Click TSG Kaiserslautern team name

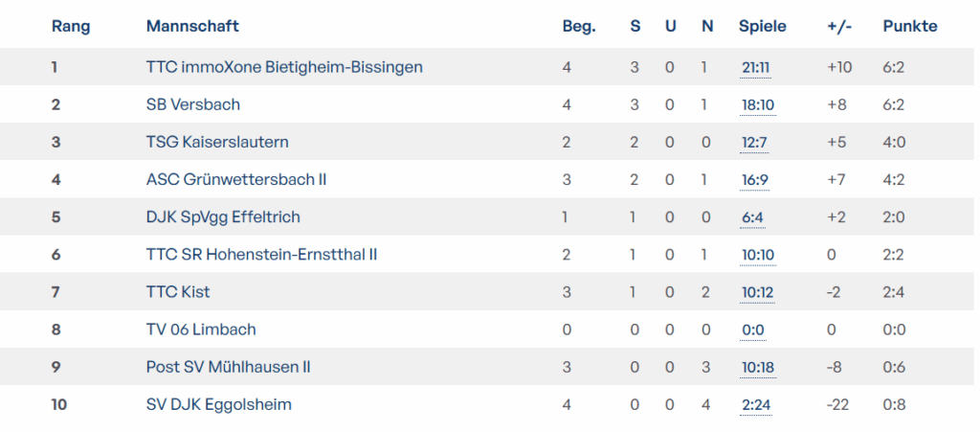pos(217,142)
